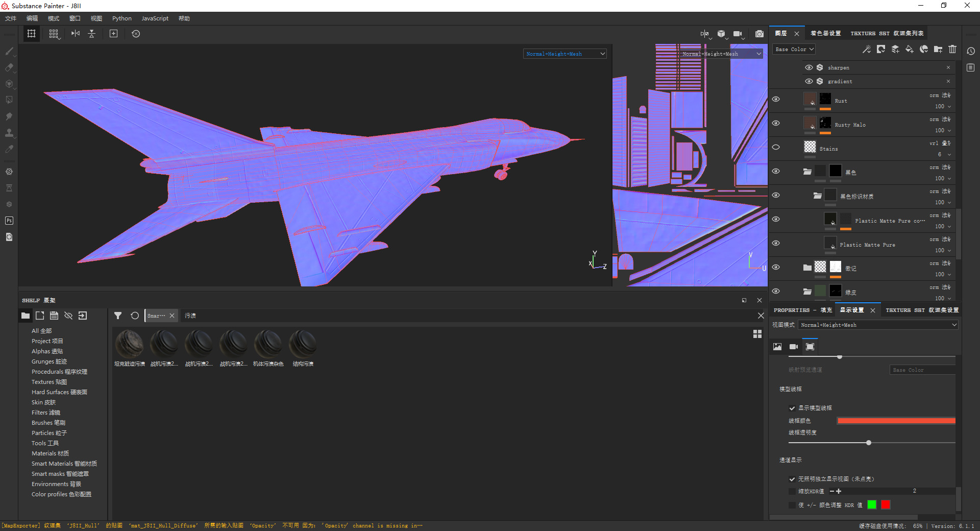This screenshot has width=980, height=531.
Task: Switch to TEXTURE SET 纹理集设置 tab
Action: 922,310
